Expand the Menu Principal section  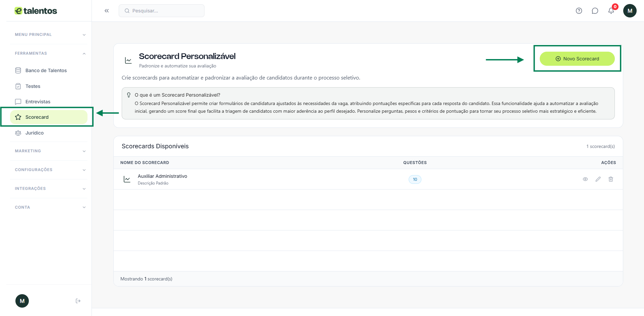(50, 35)
